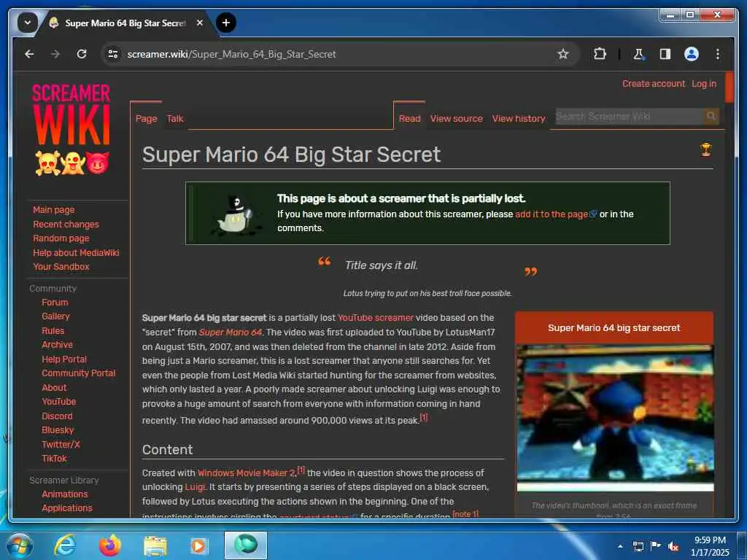Open the Windows Movie Maker 2 link
The width and height of the screenshot is (747, 560).
point(246,472)
